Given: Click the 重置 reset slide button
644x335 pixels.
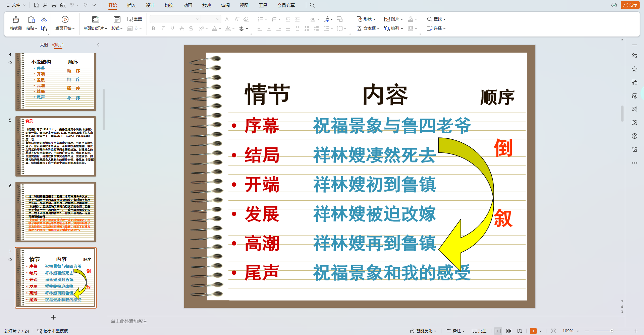Looking at the screenshot, I should (135, 19).
